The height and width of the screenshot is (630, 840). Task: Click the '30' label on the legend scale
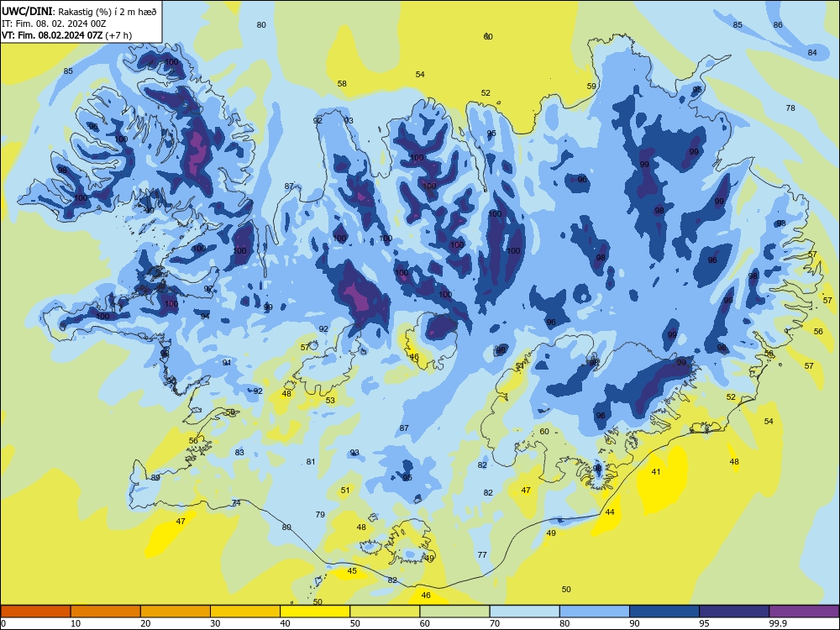(215, 623)
